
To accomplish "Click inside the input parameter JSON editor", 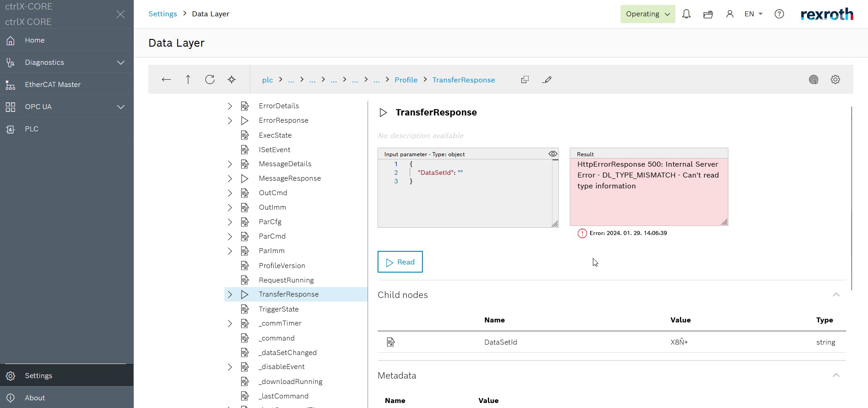I will coord(465,193).
